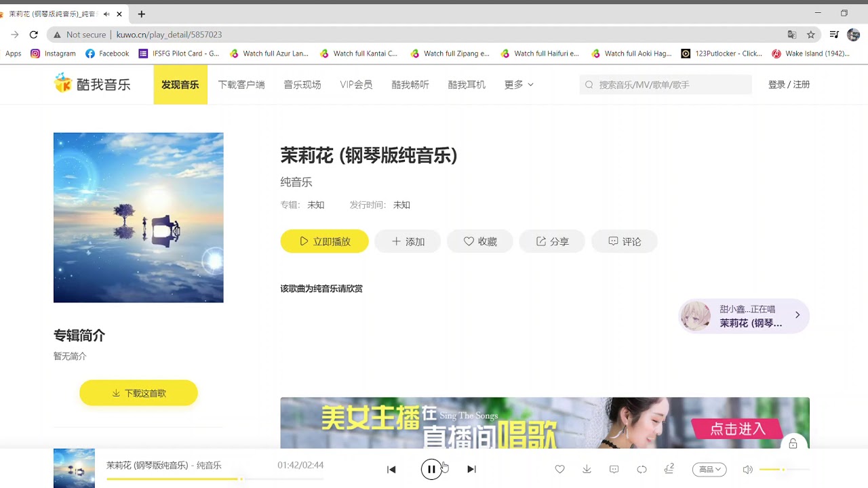Open the Instagram bookmark

point(54,54)
